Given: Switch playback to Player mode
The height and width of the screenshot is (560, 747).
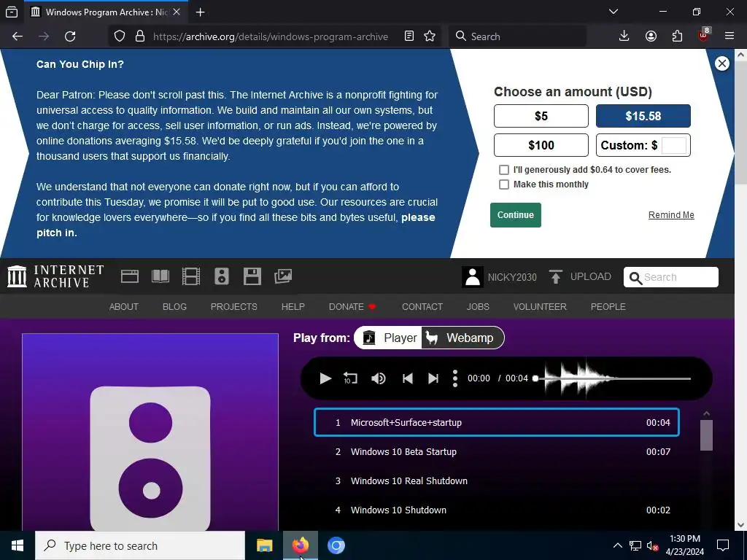Looking at the screenshot, I should [388, 338].
